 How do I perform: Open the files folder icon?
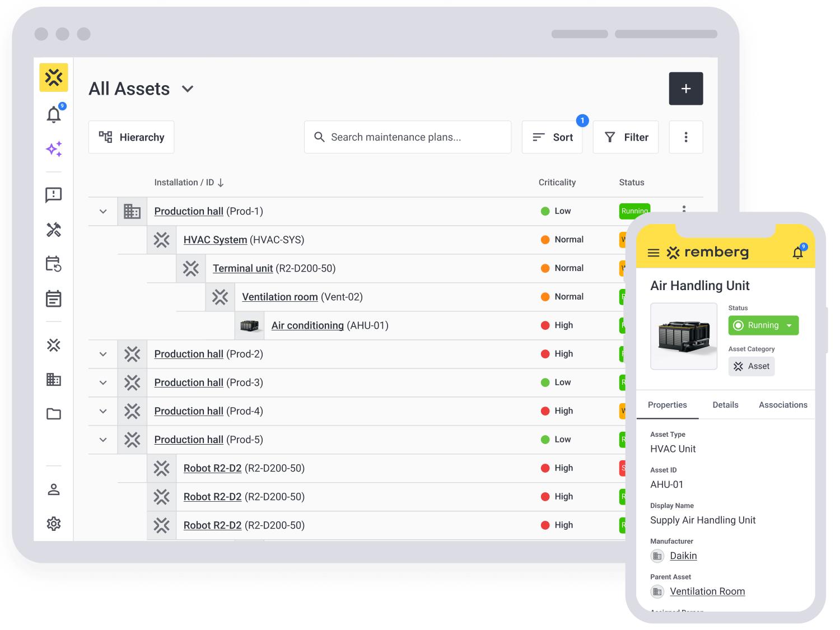coord(54,414)
